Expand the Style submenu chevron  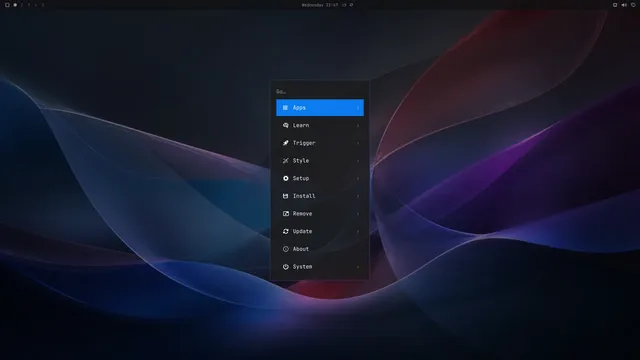[x=358, y=161]
